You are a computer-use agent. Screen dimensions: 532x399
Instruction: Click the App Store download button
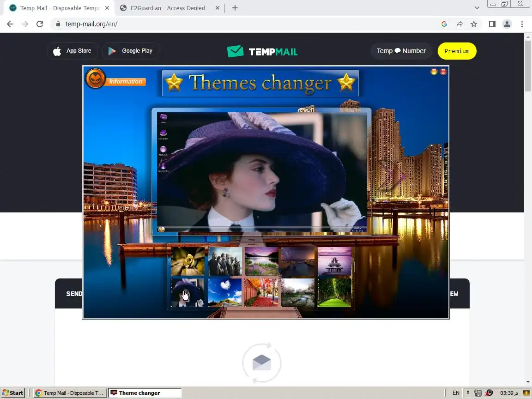tap(73, 51)
